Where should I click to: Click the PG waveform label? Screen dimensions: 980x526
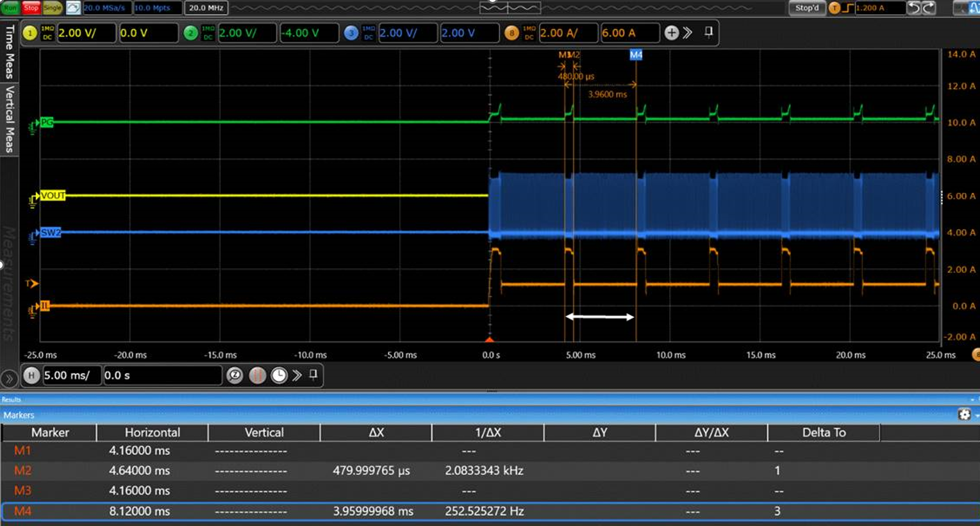[47, 122]
